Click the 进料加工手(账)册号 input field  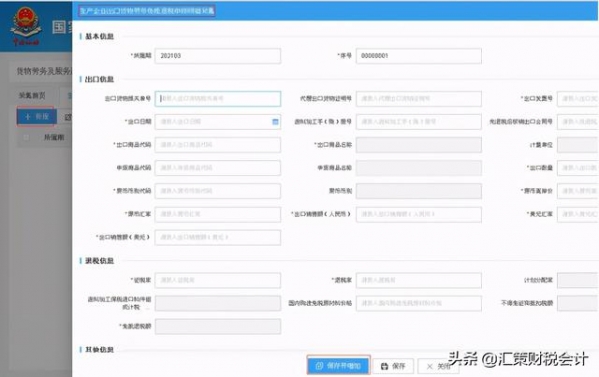[x=419, y=122]
